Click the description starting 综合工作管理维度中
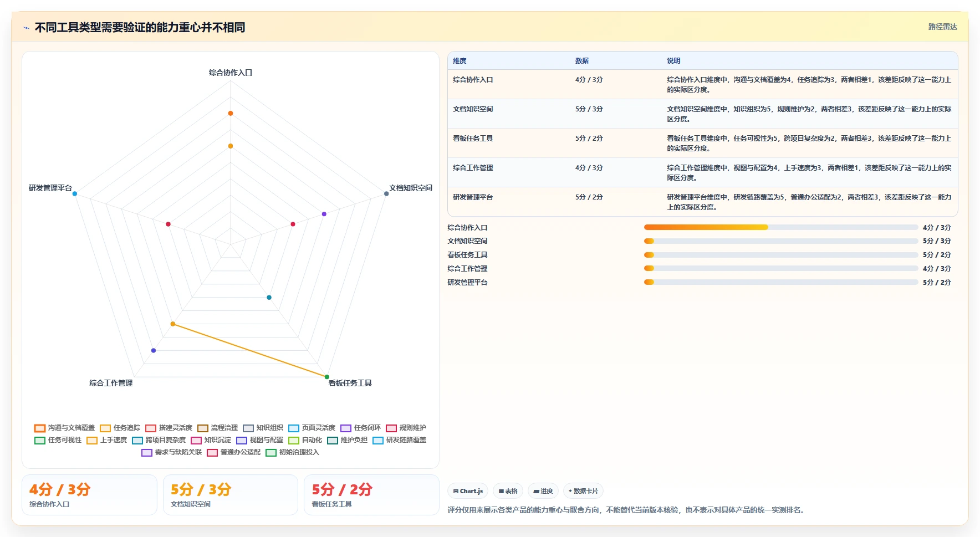This screenshot has height=537, width=980. pos(809,172)
